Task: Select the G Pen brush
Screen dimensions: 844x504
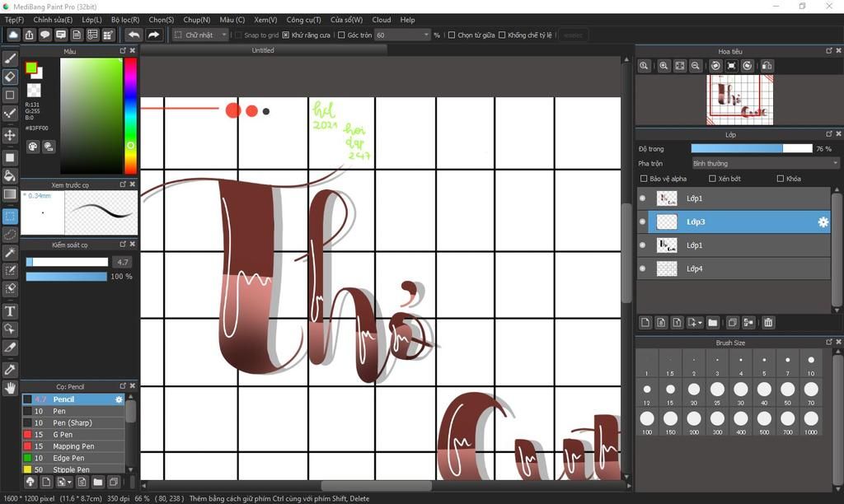Action: pyautogui.click(x=73, y=435)
